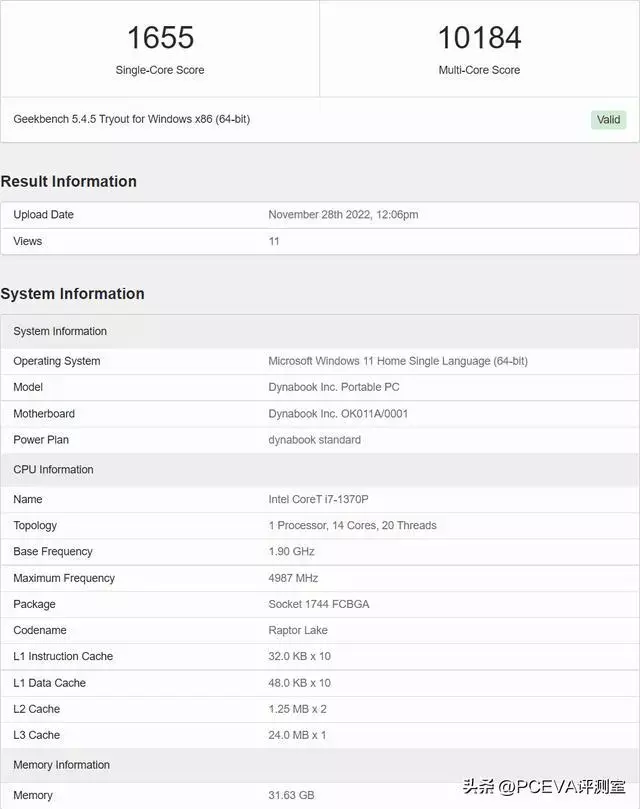
Task: Click the Memory label
Action: (33, 795)
